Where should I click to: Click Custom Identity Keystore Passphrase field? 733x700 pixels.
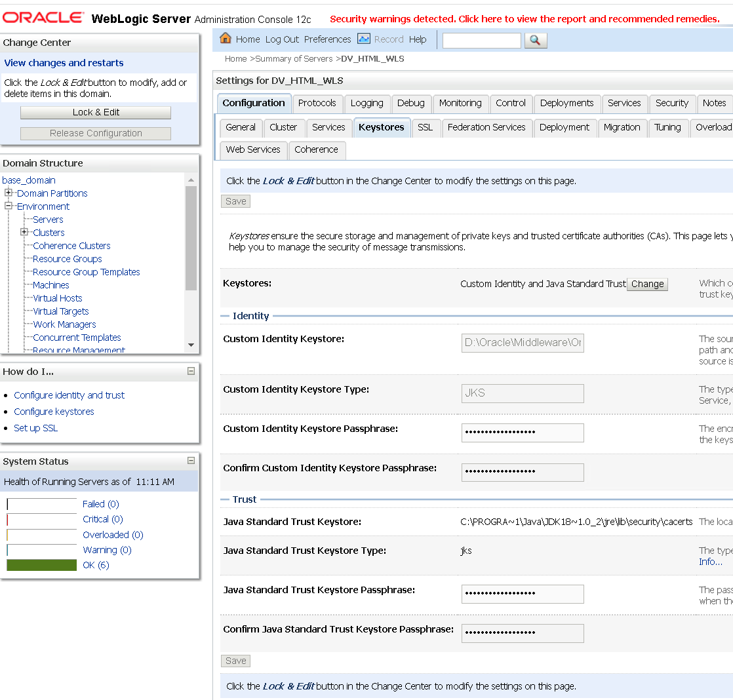click(523, 433)
